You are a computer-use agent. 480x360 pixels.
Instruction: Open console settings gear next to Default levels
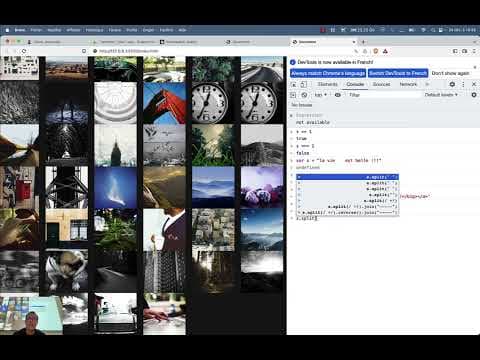point(474,95)
